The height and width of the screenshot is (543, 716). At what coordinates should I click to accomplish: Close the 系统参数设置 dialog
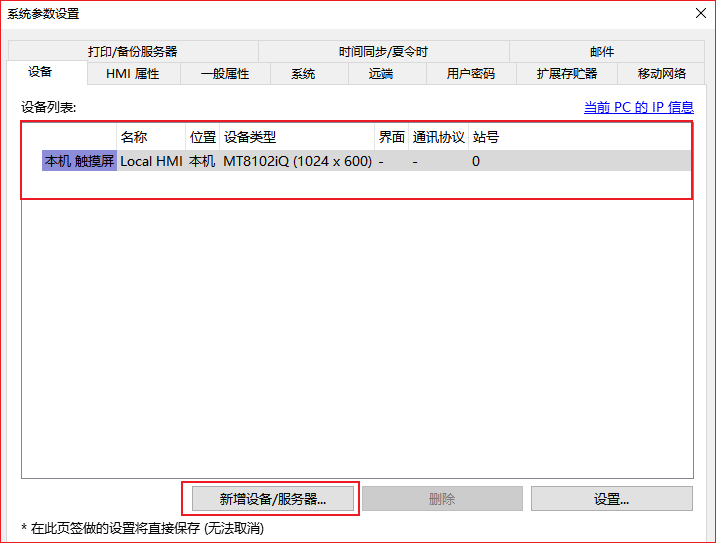click(698, 13)
